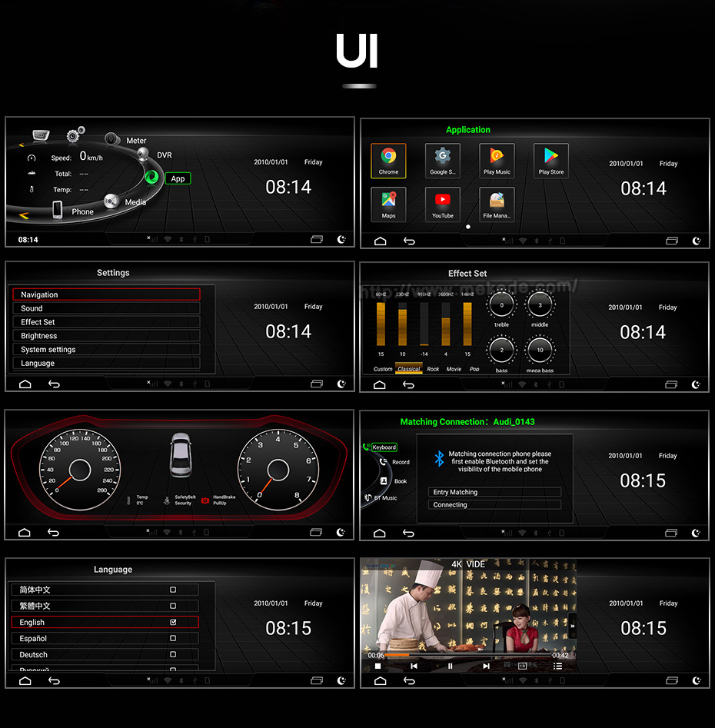Click the green App button

[x=178, y=179]
